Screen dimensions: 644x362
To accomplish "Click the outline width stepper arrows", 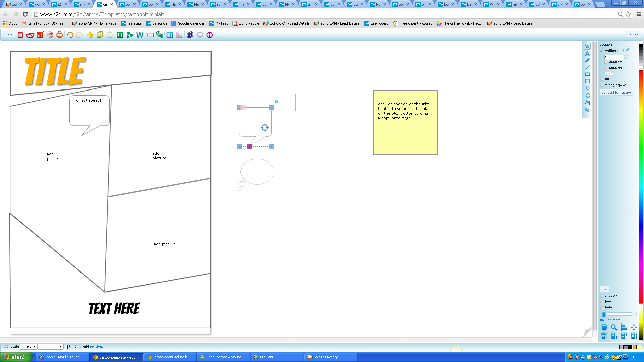I will coord(626,58).
